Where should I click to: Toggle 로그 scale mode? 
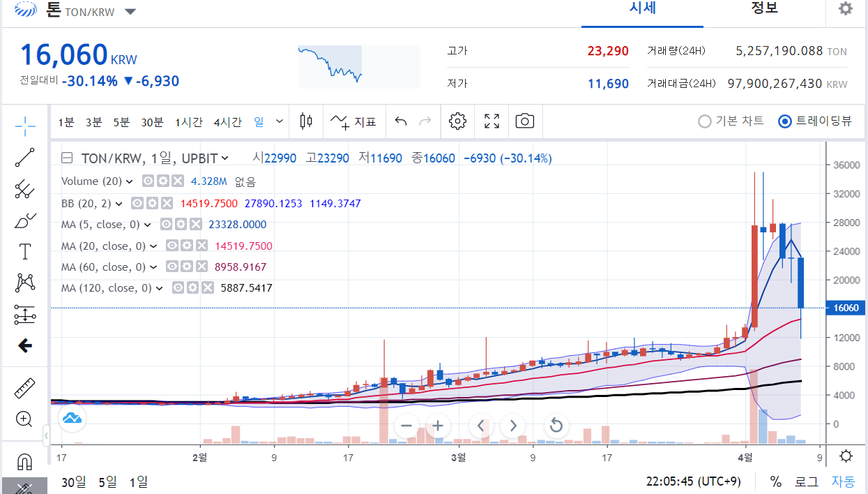pos(807,481)
